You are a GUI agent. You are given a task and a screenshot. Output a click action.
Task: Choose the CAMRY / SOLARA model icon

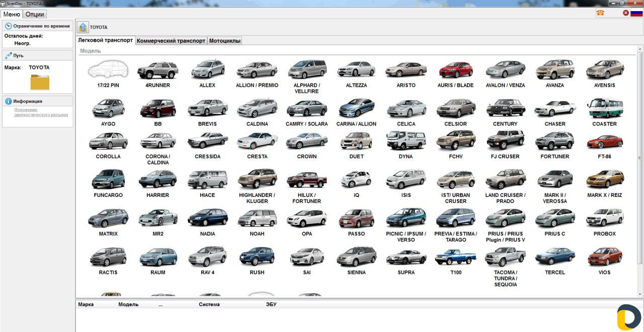(307, 108)
